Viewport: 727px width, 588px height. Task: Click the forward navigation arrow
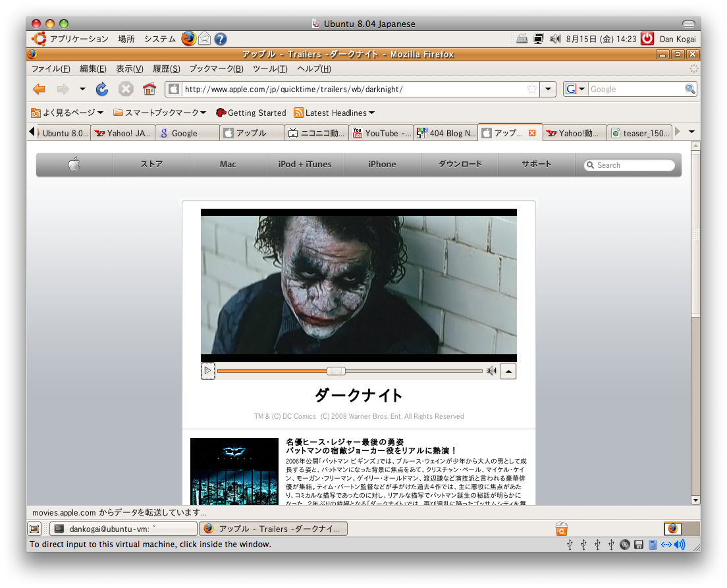click(63, 89)
